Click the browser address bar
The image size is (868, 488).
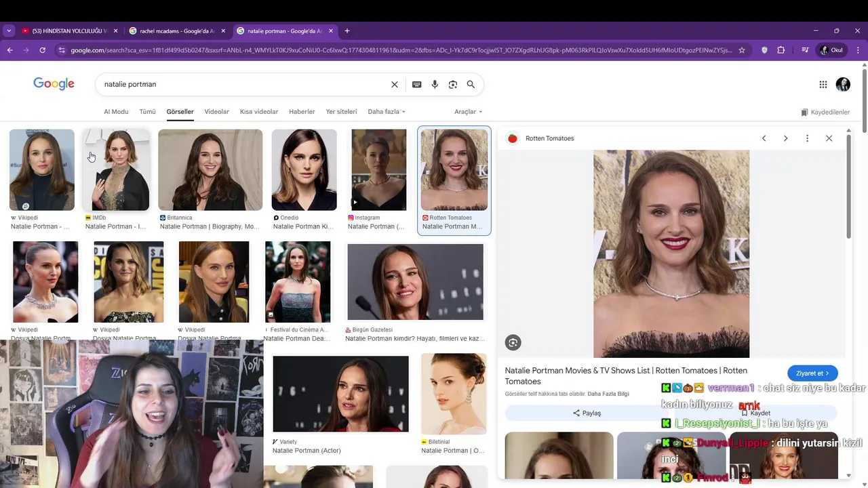click(x=401, y=50)
